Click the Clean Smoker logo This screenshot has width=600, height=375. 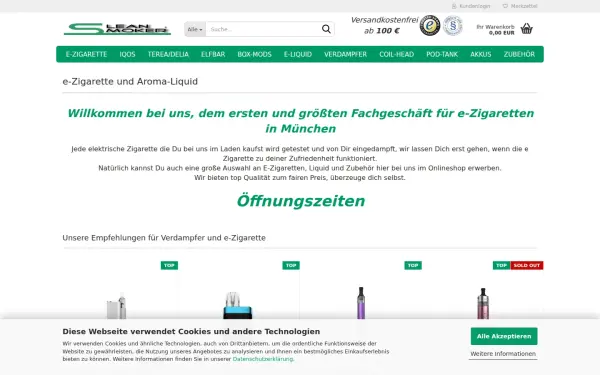(117, 29)
